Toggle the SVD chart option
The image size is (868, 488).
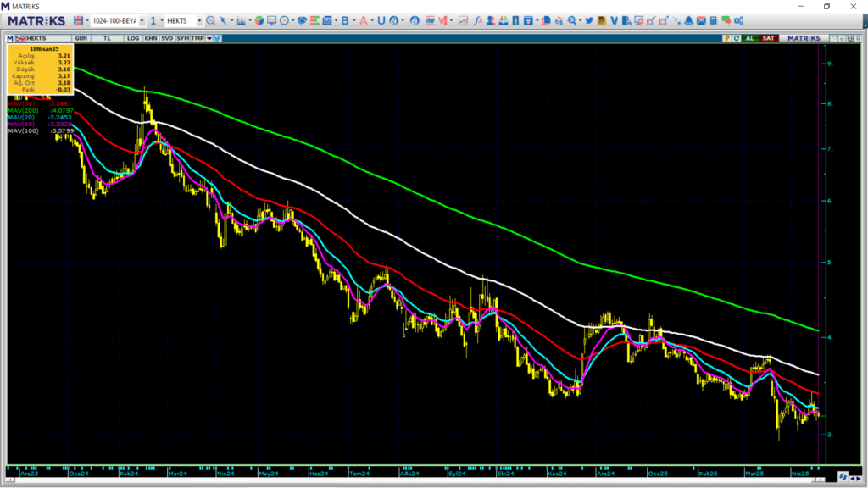(167, 38)
